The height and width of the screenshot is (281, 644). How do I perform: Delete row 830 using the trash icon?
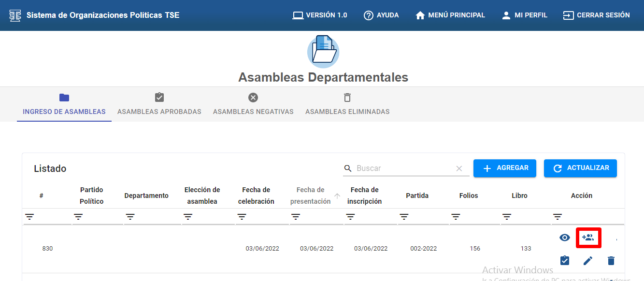click(611, 261)
